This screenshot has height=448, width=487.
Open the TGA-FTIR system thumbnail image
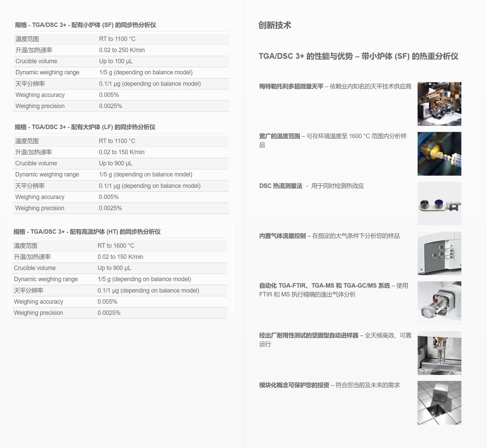439,303
